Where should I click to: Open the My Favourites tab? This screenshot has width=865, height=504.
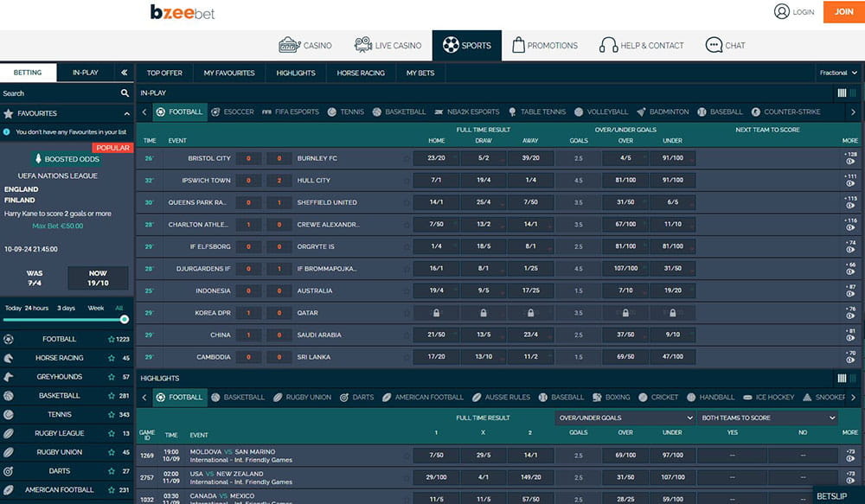click(x=229, y=73)
